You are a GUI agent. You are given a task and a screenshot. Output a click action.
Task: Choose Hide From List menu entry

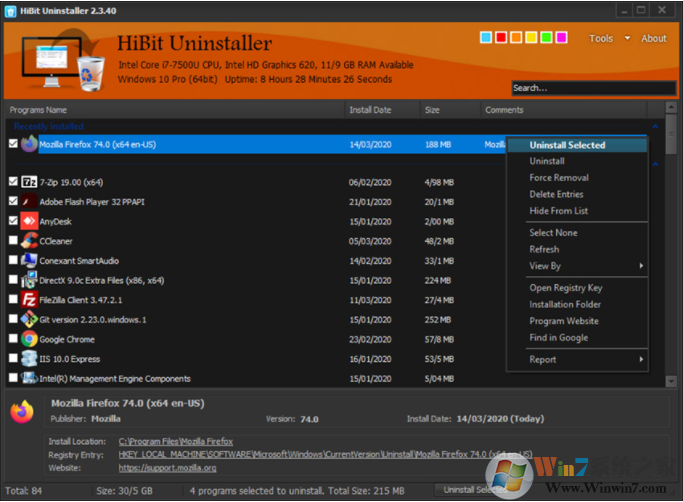pos(577,211)
